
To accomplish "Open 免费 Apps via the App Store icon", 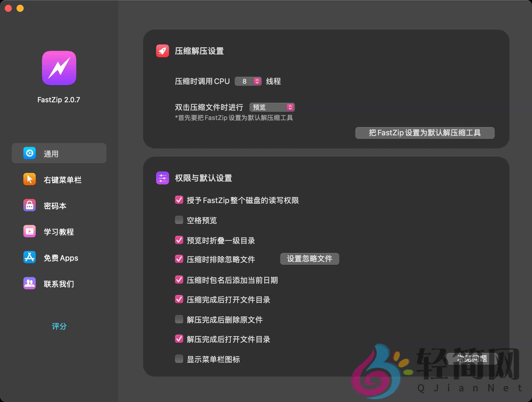I will [29, 257].
